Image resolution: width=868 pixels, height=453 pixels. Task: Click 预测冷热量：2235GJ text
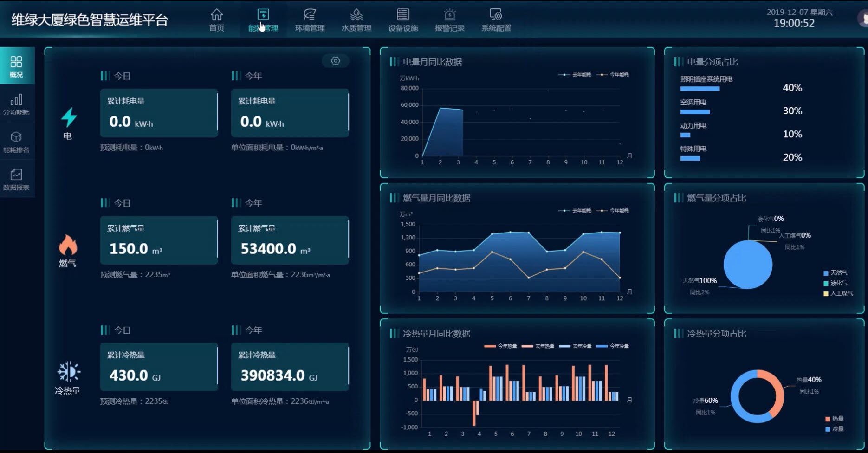135,401
